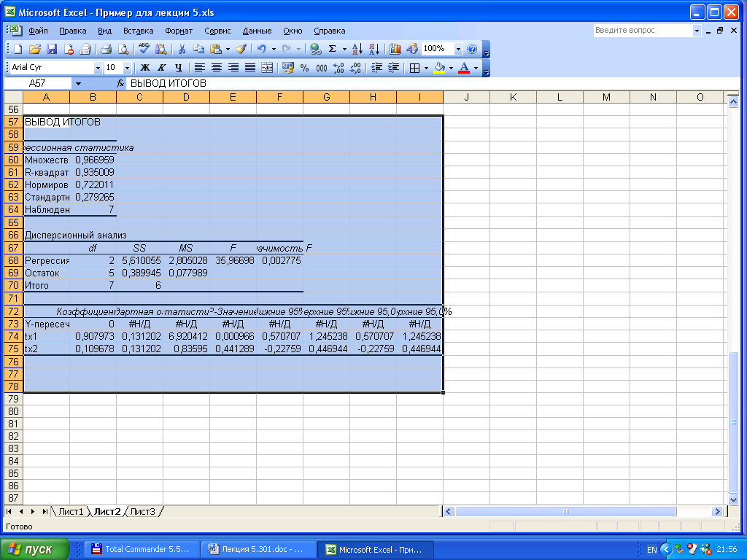Screen dimensions: 747x560
Task: Open the Правка menu
Action: coord(72,31)
